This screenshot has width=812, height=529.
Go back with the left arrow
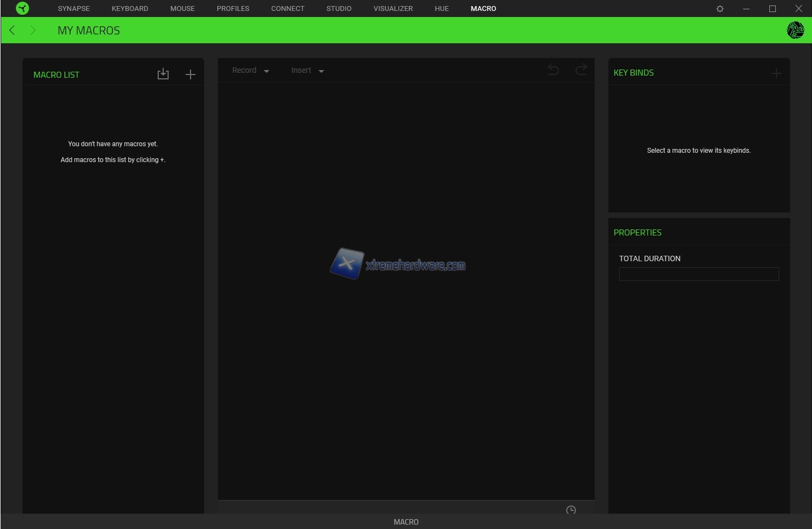[12, 30]
